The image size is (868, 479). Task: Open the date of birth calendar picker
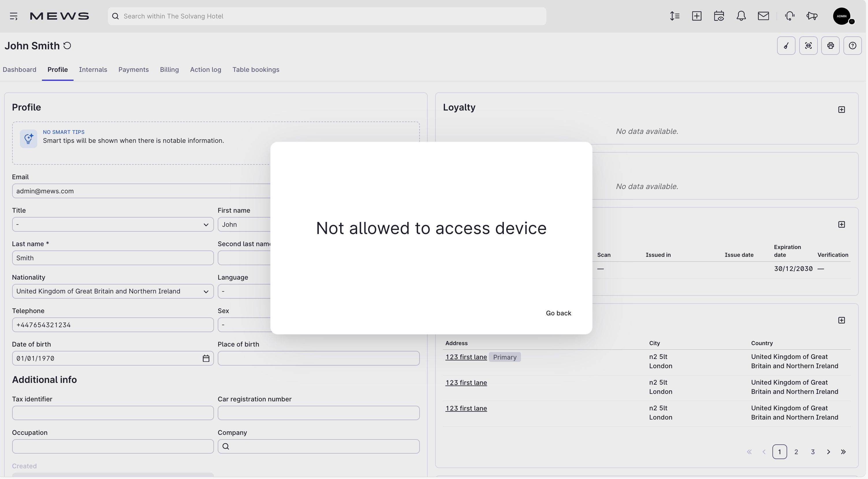click(206, 358)
